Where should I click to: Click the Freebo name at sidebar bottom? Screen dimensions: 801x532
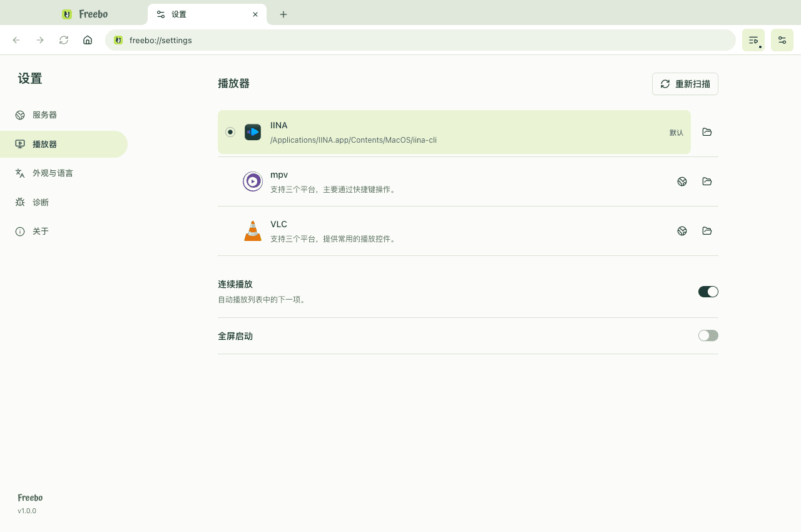(30, 498)
